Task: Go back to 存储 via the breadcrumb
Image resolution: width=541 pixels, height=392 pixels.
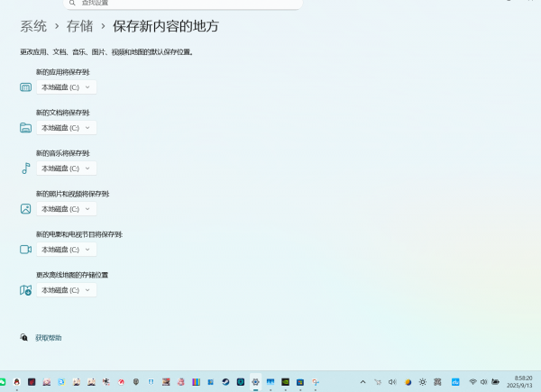Action: 79,26
